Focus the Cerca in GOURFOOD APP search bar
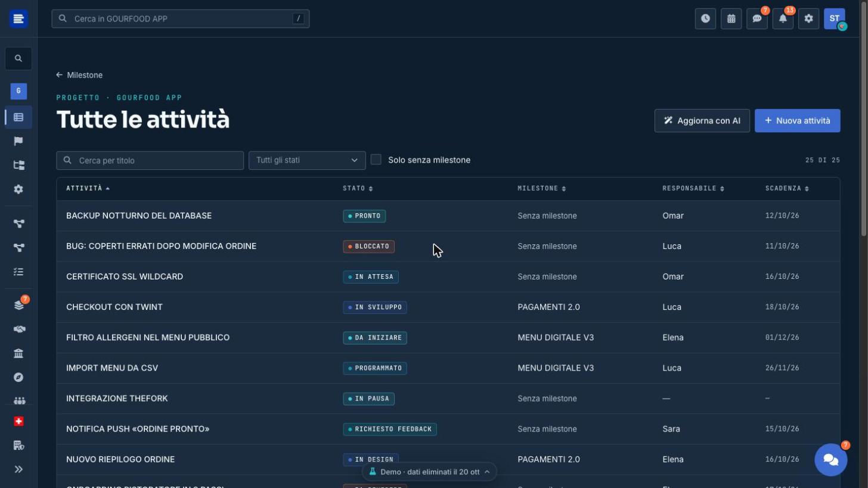Viewport: 868px width, 488px height. click(181, 18)
